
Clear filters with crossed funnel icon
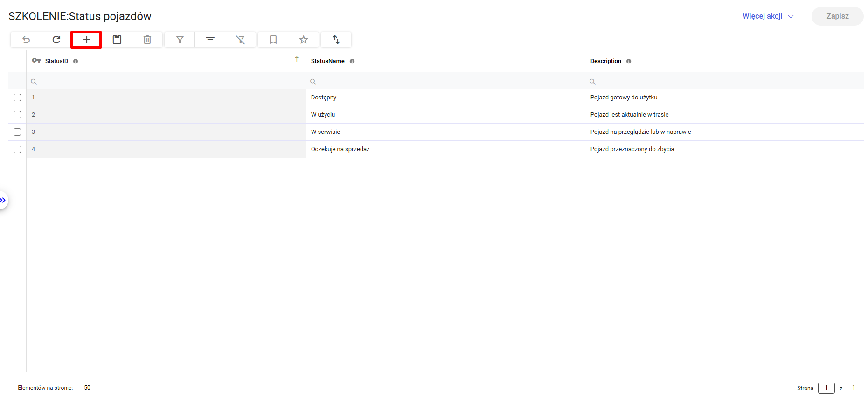pos(240,40)
